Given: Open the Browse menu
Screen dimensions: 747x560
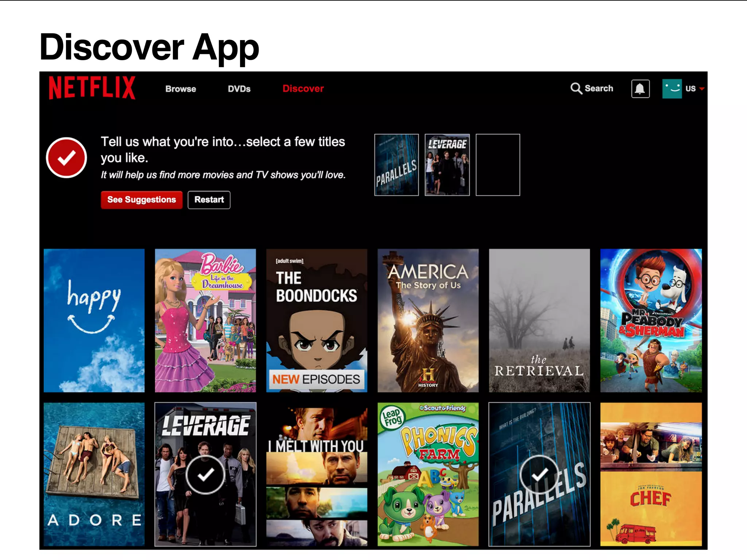Looking at the screenshot, I should [181, 89].
